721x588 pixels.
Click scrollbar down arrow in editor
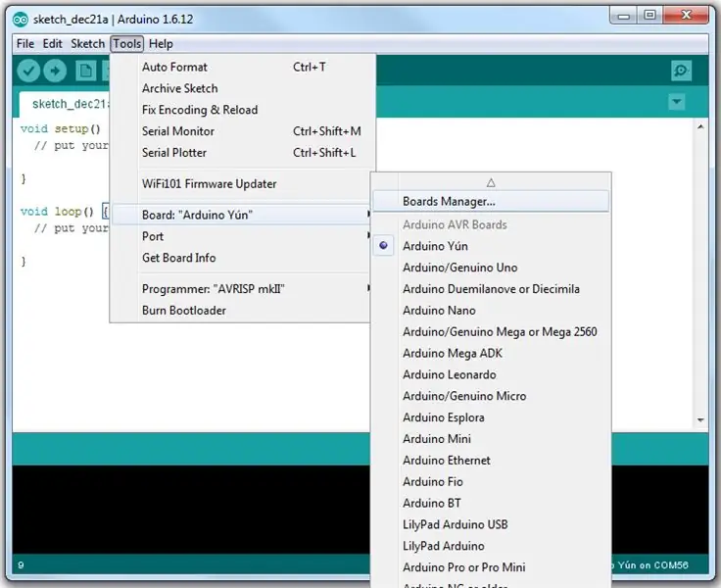click(x=700, y=419)
